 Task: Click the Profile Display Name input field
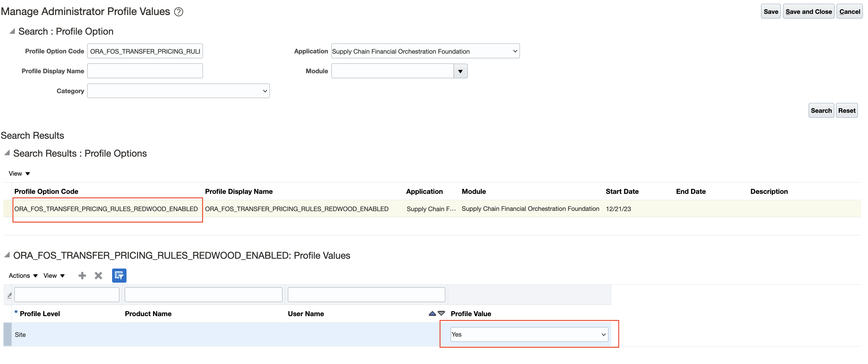[145, 71]
